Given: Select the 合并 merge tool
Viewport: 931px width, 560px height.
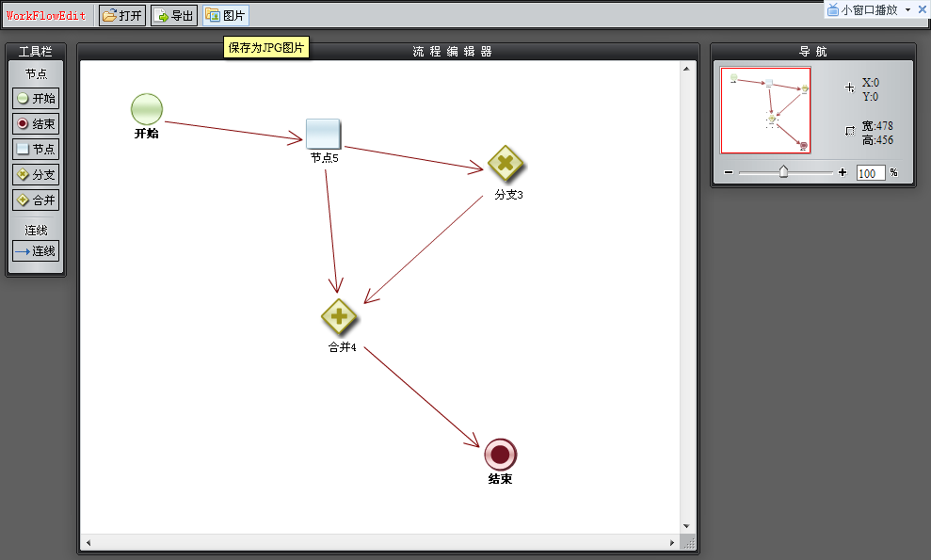Looking at the screenshot, I should 36,200.
